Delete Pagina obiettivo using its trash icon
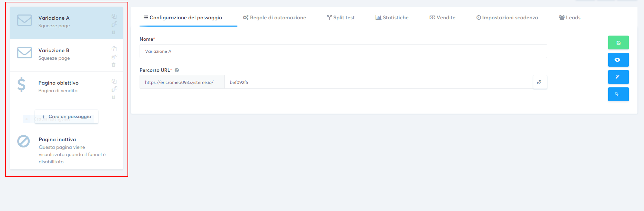 coord(114,97)
